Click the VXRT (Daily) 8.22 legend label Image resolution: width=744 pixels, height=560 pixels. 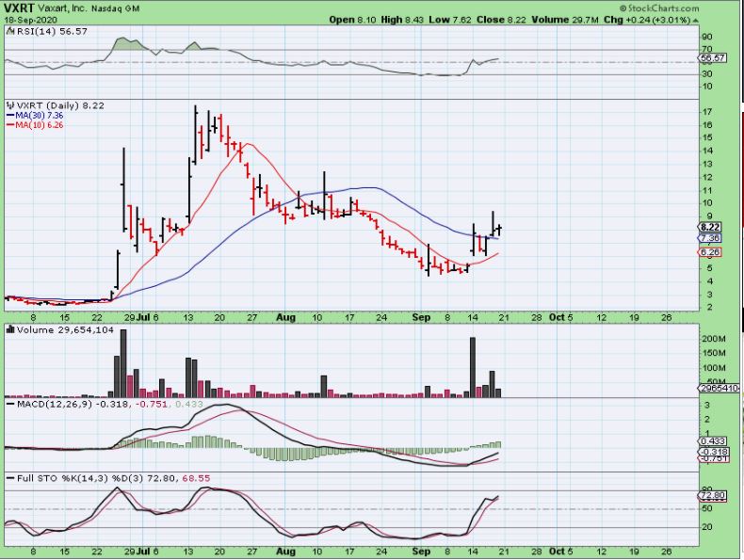60,105
